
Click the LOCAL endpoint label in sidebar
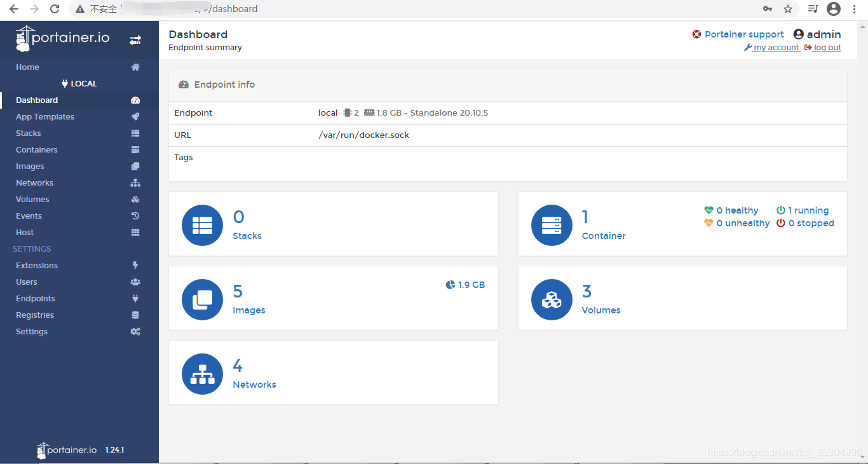click(x=79, y=84)
